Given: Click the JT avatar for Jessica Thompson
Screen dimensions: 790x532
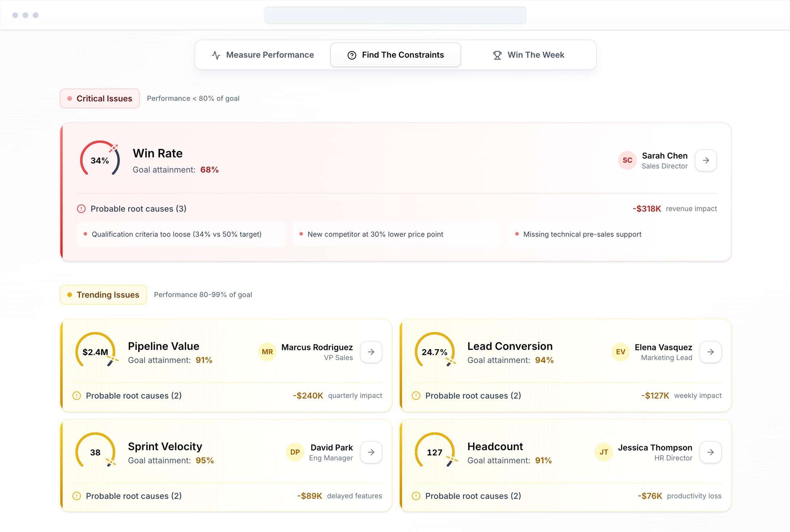Looking at the screenshot, I should 604,452.
